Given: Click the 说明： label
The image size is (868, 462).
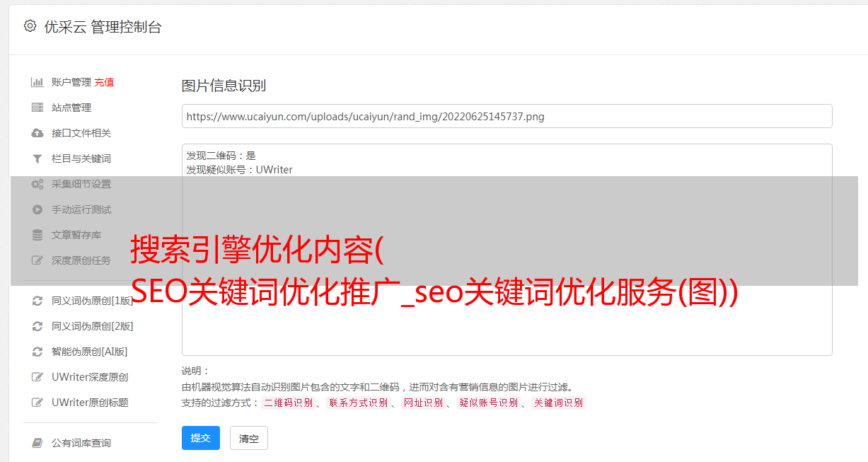Looking at the screenshot, I should (x=196, y=371).
